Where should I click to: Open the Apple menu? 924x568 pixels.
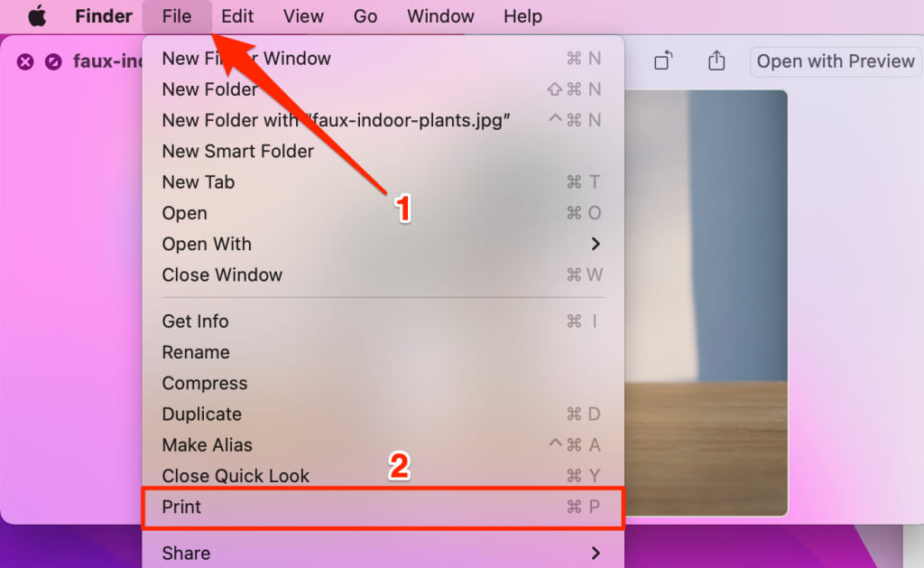point(37,16)
